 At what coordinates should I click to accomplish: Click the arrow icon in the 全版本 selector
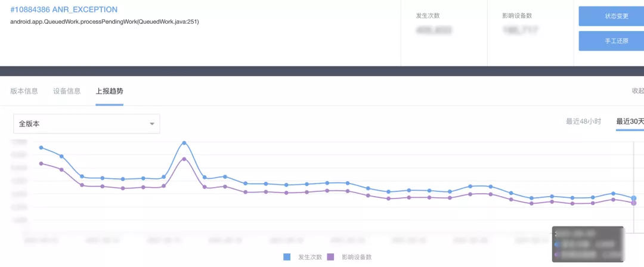(152, 124)
